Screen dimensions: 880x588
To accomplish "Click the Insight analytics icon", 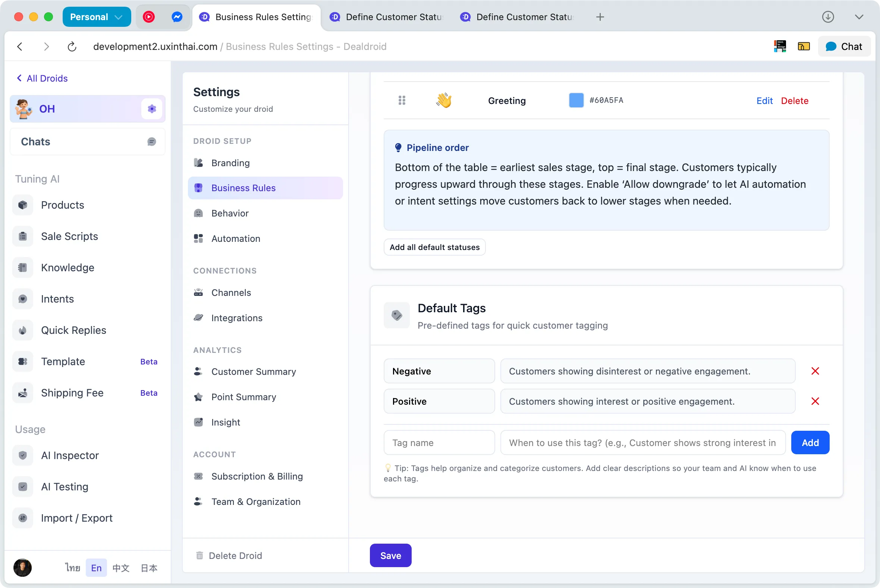I will [198, 422].
